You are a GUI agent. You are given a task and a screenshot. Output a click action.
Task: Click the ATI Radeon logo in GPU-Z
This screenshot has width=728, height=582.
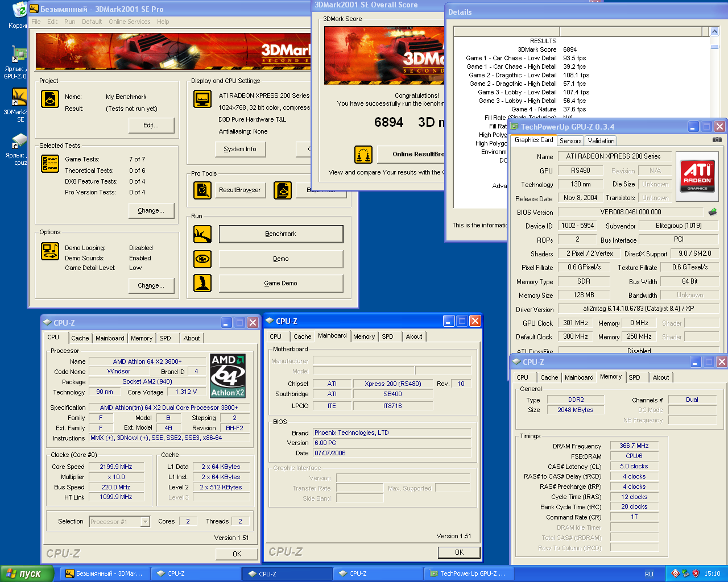(697, 176)
